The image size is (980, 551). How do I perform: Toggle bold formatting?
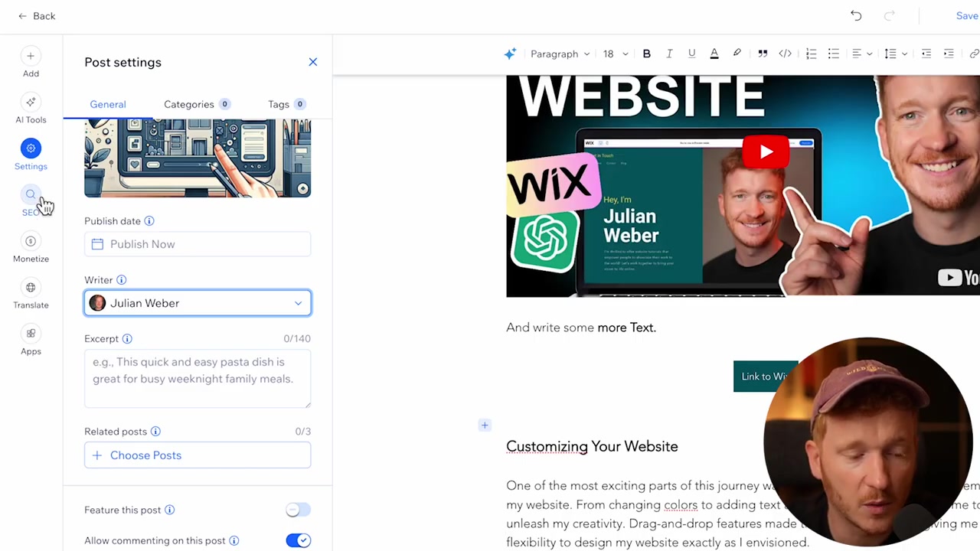tap(646, 54)
